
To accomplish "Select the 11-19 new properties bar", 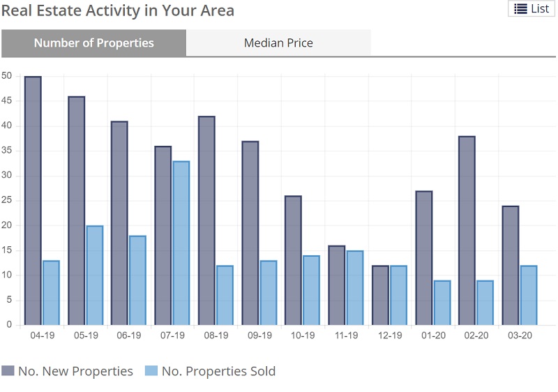I will coord(336,285).
